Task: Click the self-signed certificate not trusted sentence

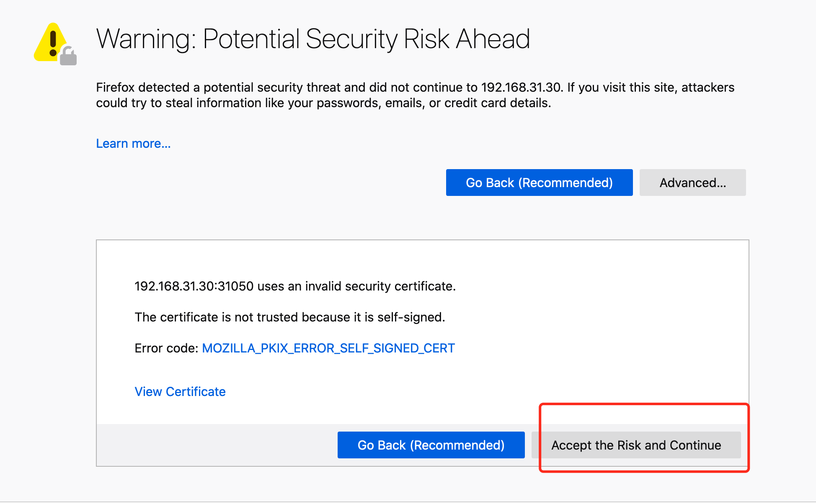Action: (x=289, y=317)
